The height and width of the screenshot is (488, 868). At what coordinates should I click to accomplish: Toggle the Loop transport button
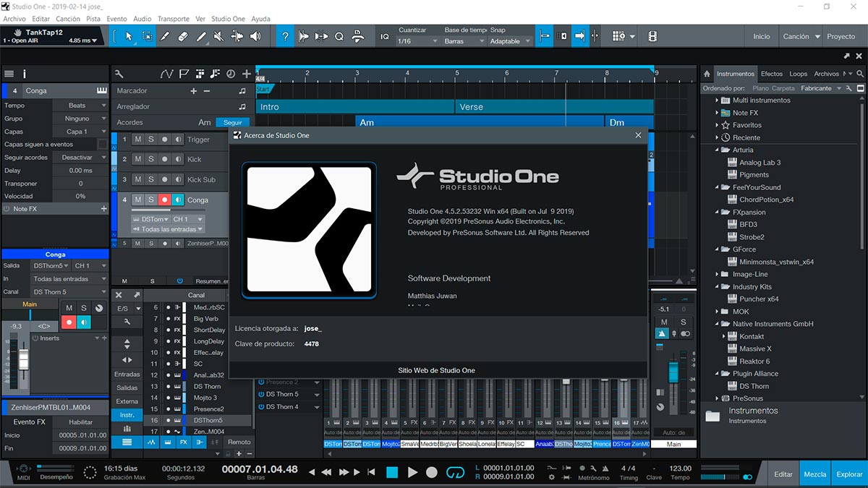[455, 472]
